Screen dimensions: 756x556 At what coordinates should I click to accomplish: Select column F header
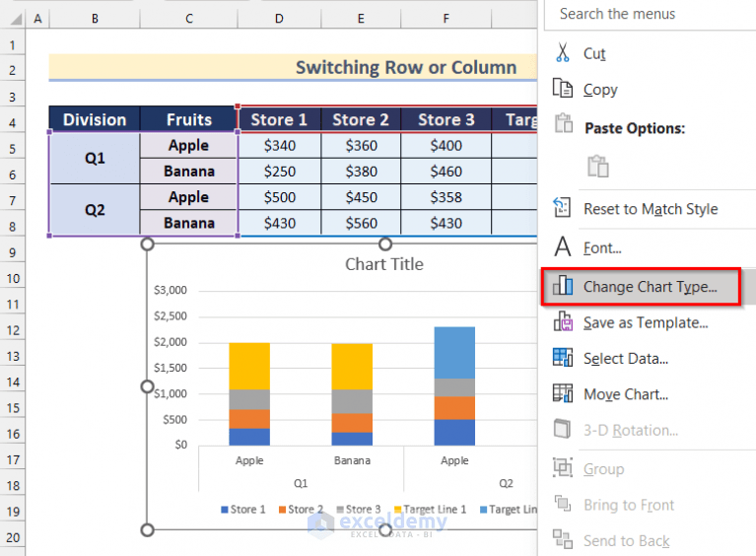446,19
